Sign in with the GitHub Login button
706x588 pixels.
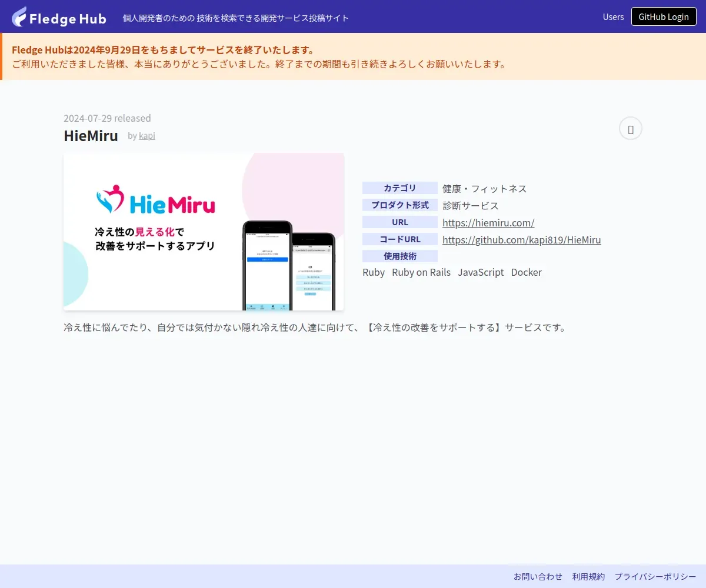(664, 16)
